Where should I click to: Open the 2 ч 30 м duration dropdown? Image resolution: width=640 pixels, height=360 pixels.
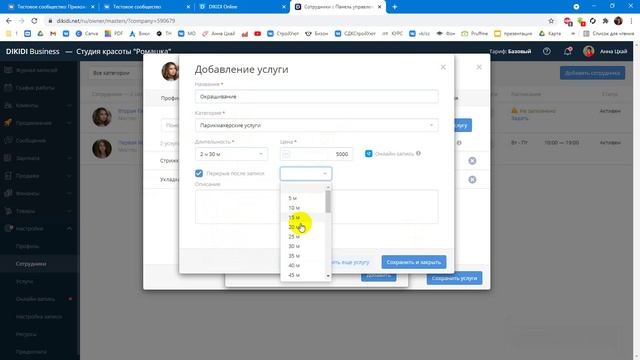click(231, 154)
